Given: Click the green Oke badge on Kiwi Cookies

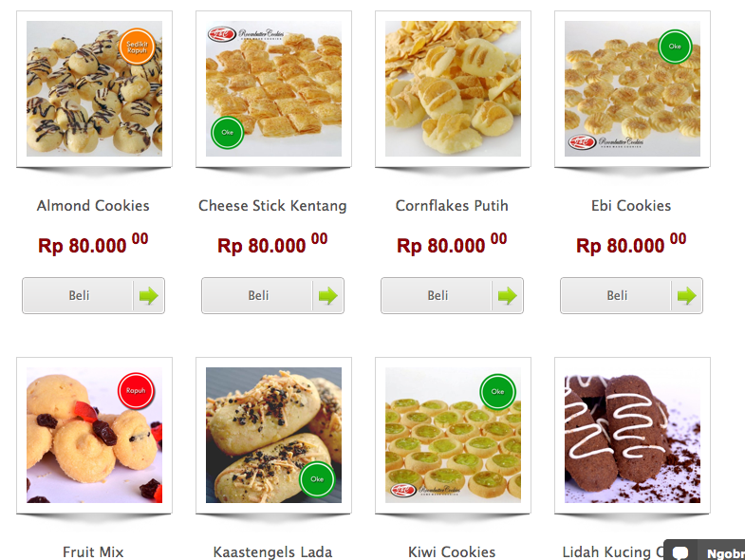Looking at the screenshot, I should pyautogui.click(x=497, y=392).
